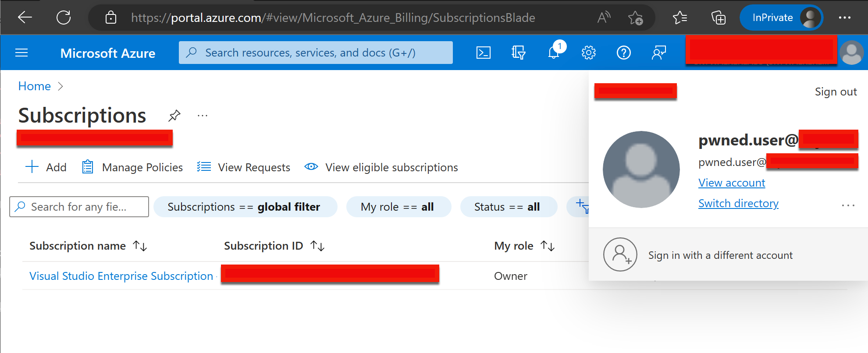This screenshot has height=353, width=868.
Task: Open the ellipsis next to Subscriptions title
Action: click(202, 116)
